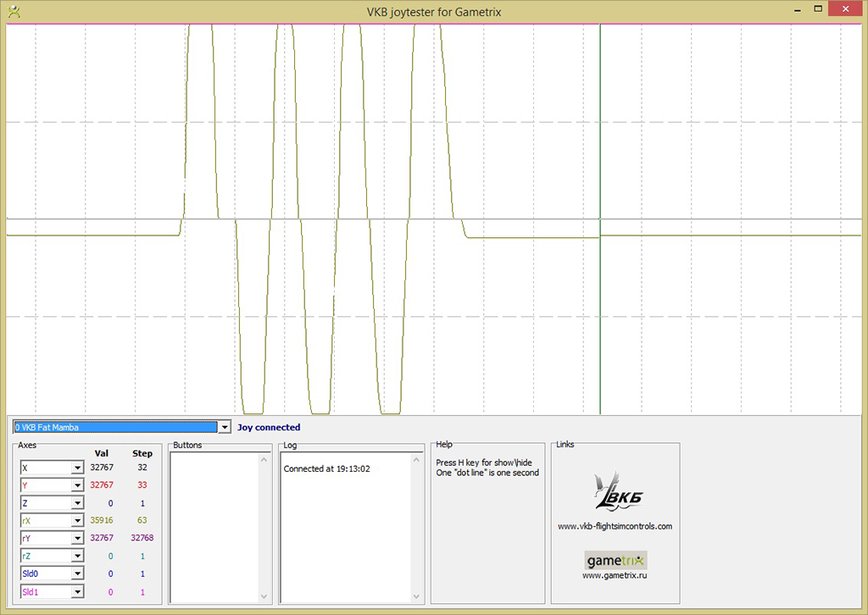Screen dimensions: 868x615
Task: Click 'Press H key for show\hide' help text
Action: click(x=484, y=463)
